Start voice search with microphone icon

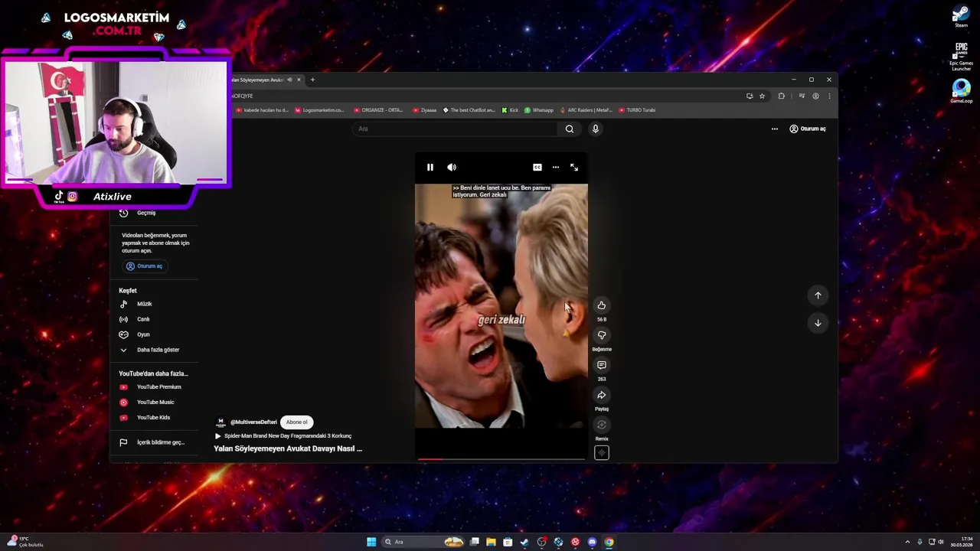[x=595, y=129]
